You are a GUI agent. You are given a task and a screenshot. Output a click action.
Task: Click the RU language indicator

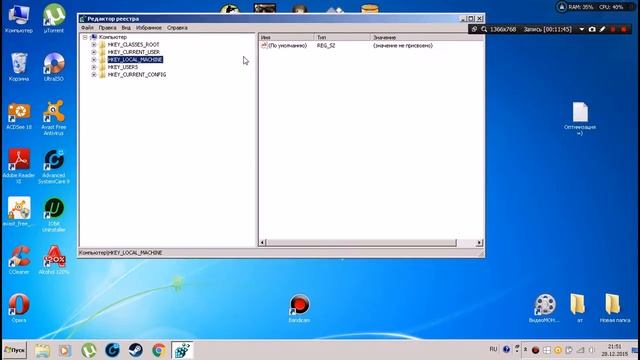pyautogui.click(x=493, y=349)
